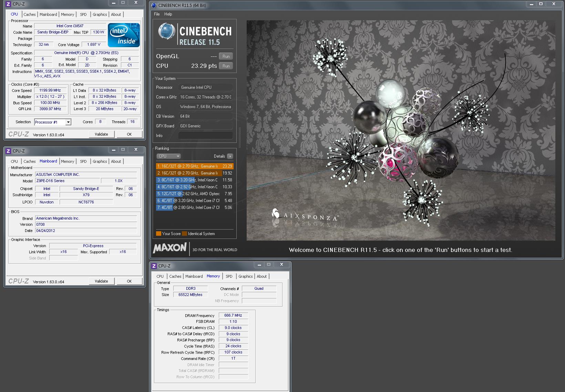Open Caches tab in Memory window

point(175,276)
